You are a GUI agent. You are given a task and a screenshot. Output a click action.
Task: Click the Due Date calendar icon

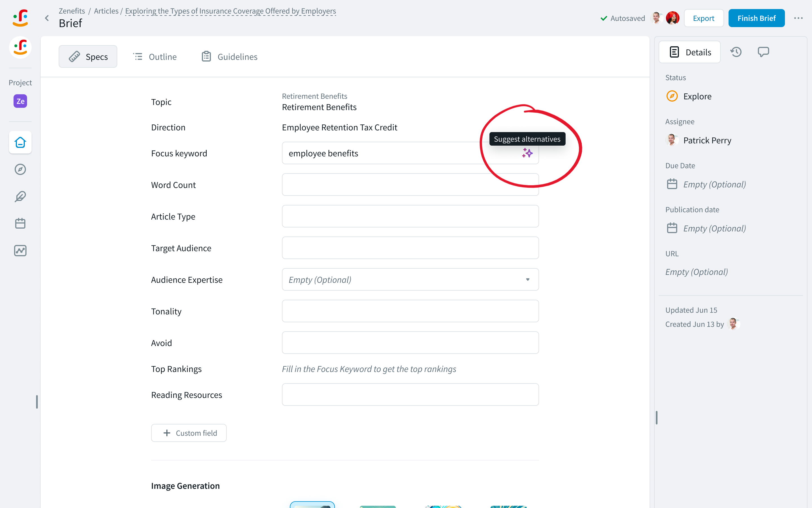pos(672,184)
